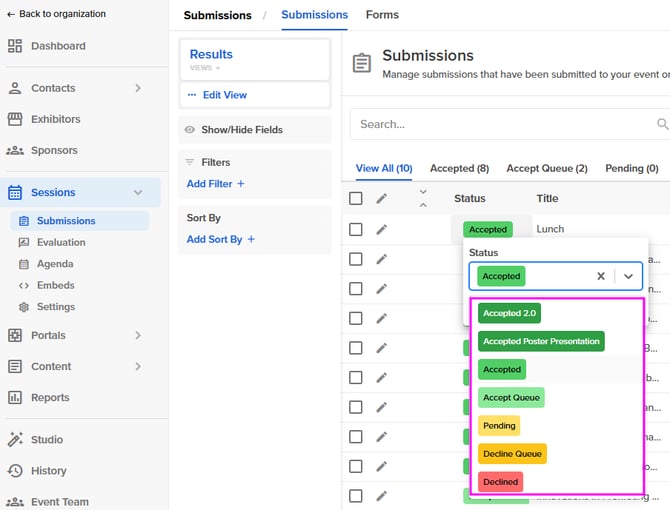Open the Dashboard icon in sidebar
The image size is (670, 510).
coord(15,46)
